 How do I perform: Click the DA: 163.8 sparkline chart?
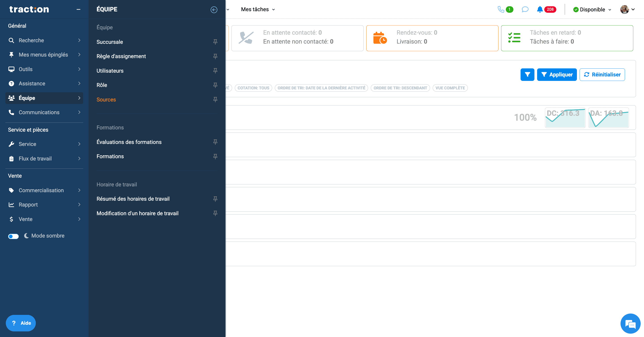click(608, 118)
